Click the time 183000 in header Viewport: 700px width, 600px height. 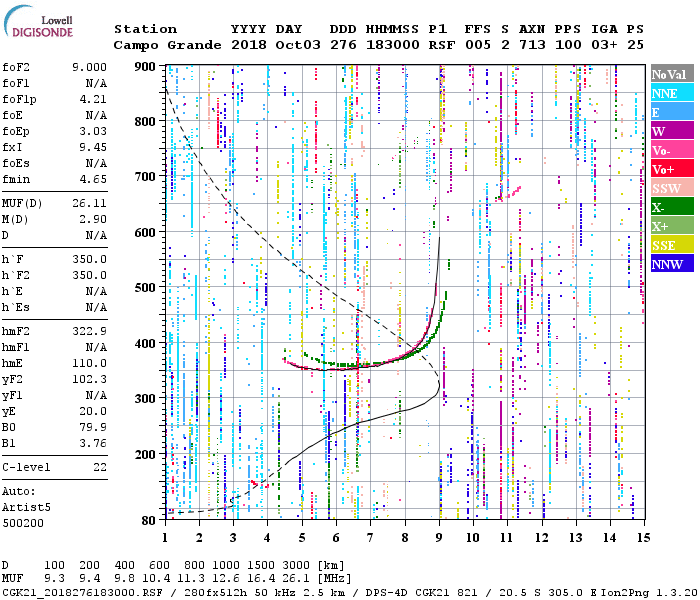coord(392,45)
